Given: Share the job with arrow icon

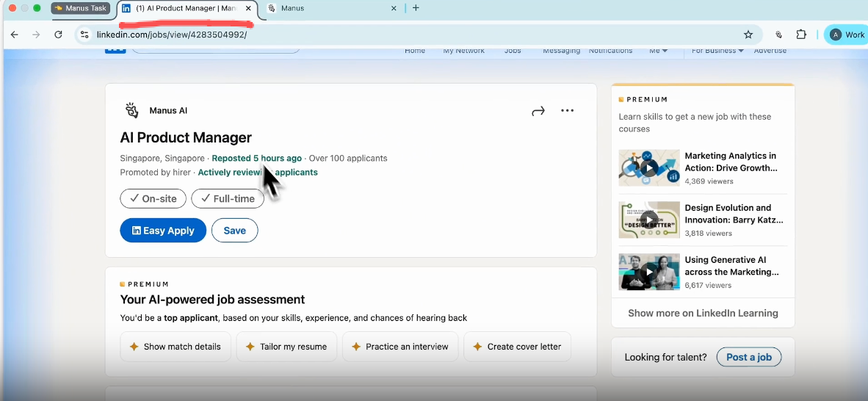Looking at the screenshot, I should [x=538, y=111].
